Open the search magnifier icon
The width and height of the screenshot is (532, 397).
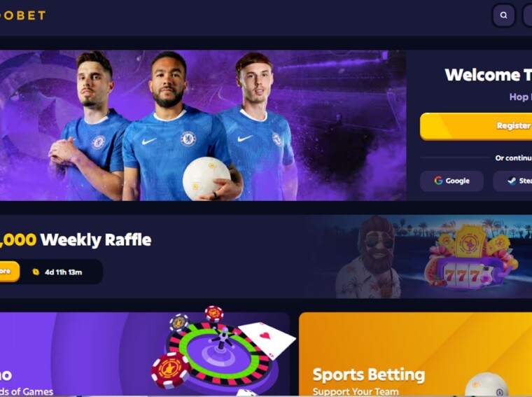503,15
